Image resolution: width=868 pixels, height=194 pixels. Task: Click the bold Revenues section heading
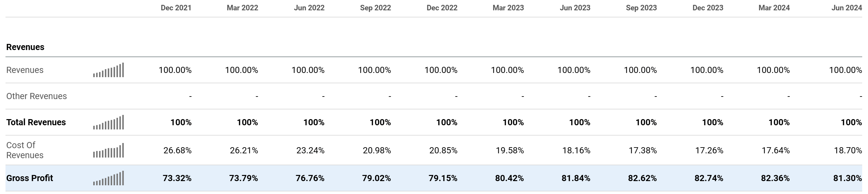tap(25, 47)
